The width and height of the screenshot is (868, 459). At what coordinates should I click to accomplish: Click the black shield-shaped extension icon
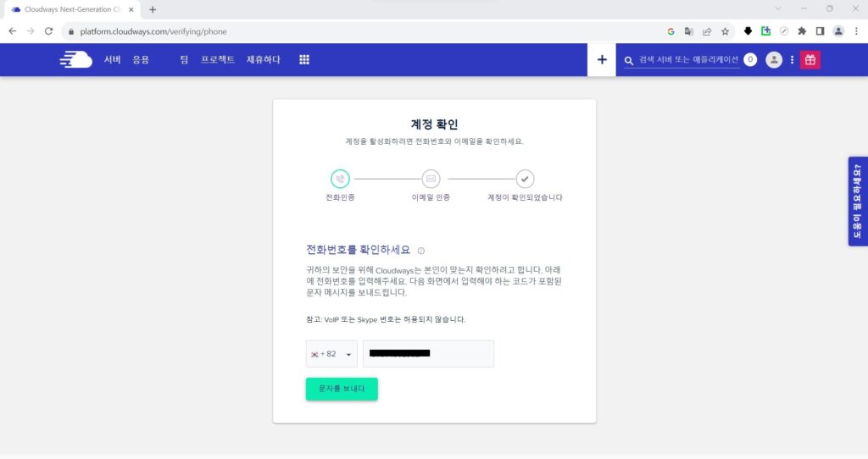coord(748,31)
